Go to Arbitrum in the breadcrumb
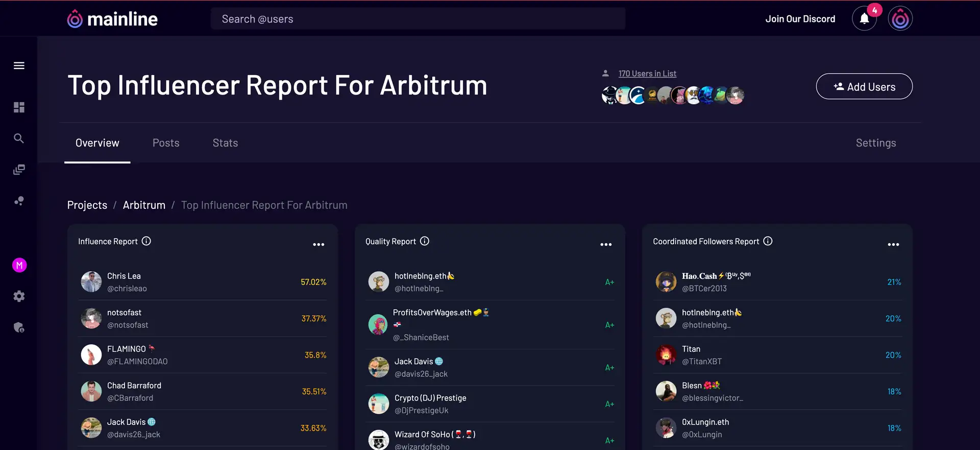The height and width of the screenshot is (450, 980). 144,205
